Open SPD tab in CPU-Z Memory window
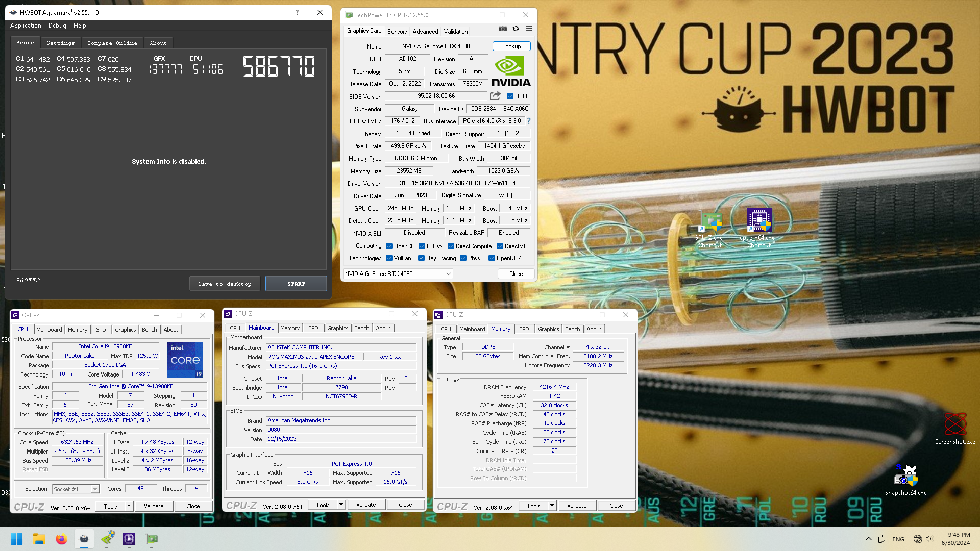 (x=524, y=329)
